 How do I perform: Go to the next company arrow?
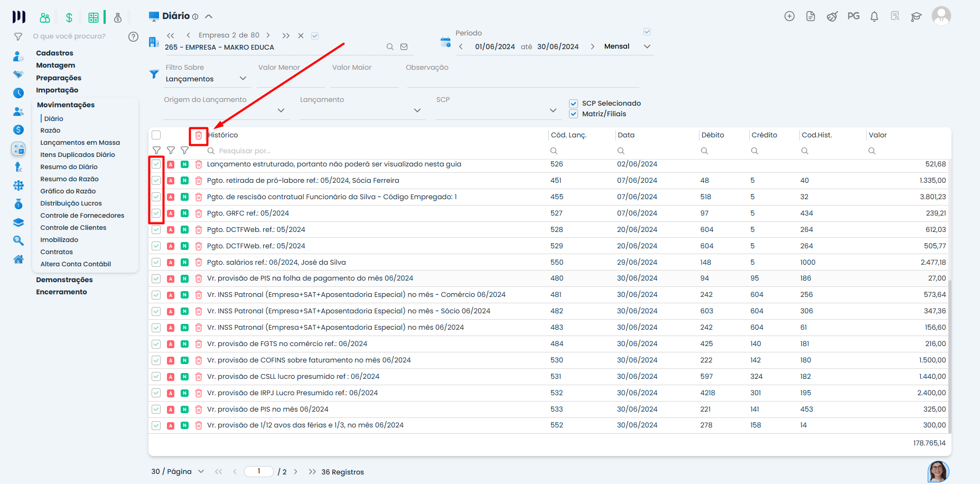coord(268,35)
